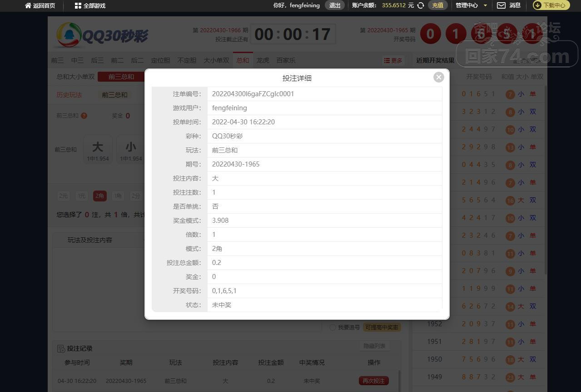Click the 再次投注 button

point(373,381)
